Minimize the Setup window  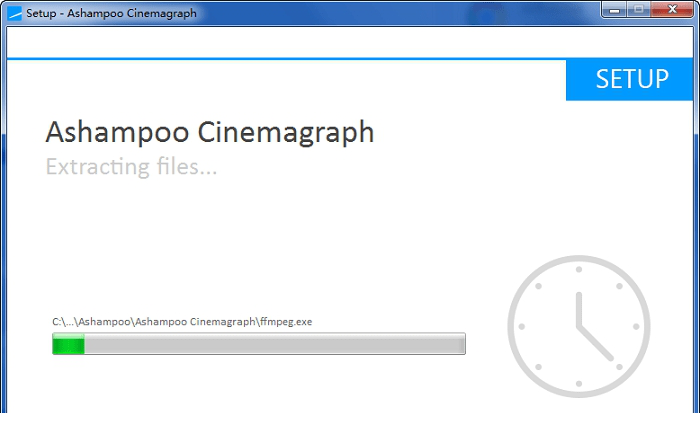[x=614, y=9]
